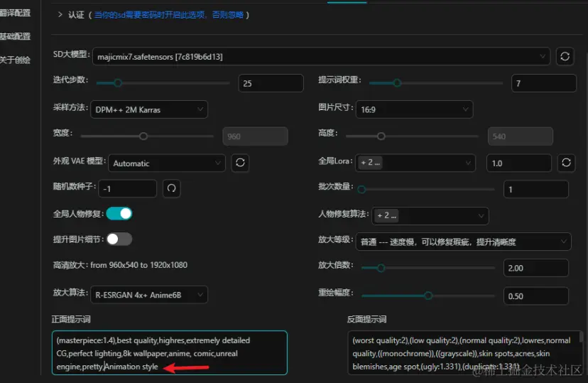
Task: Click into the 正面提示词 text area
Action: tap(170, 352)
